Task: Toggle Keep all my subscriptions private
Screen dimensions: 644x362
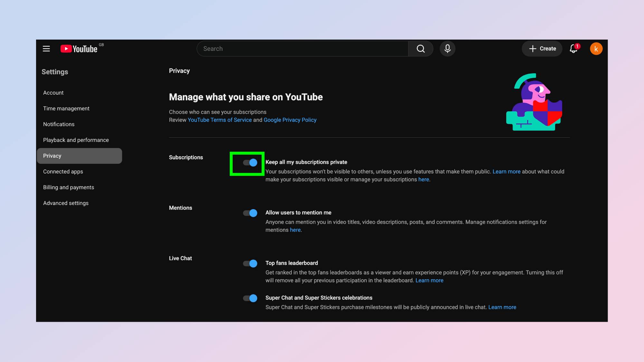Action: (x=250, y=162)
